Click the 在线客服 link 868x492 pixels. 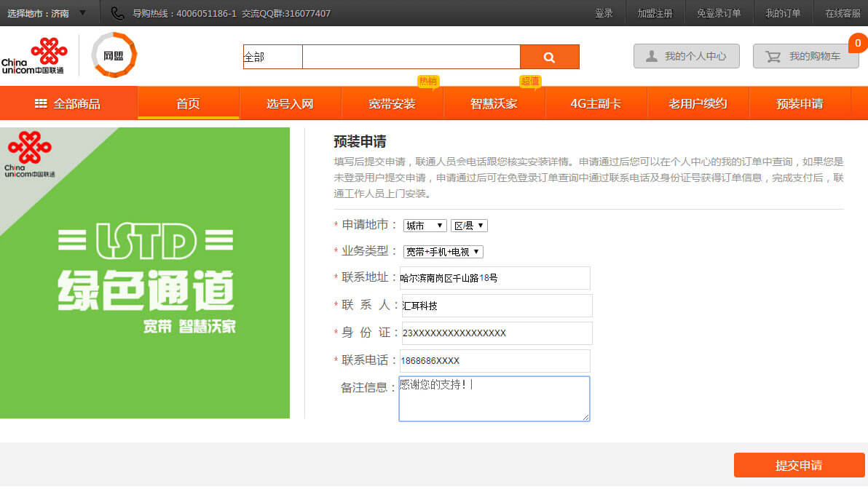(x=843, y=13)
